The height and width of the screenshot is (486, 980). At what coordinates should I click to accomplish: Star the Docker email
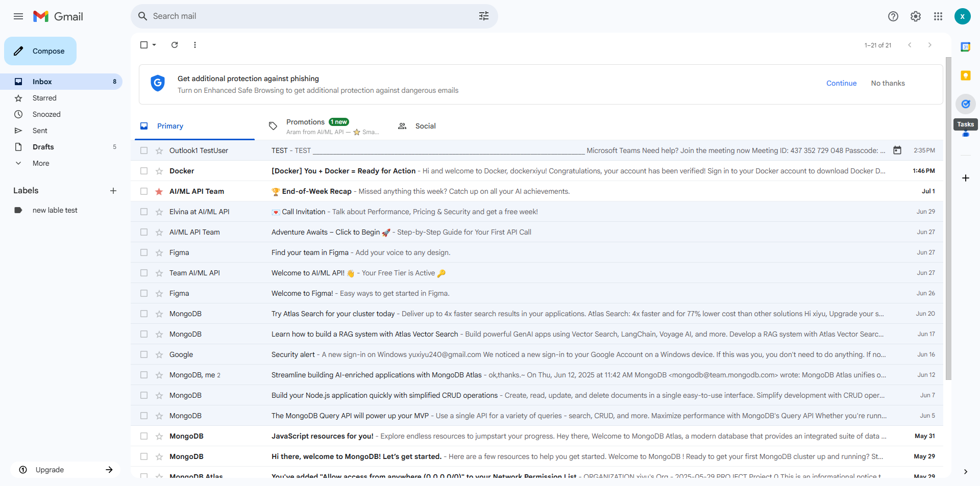pyautogui.click(x=159, y=171)
